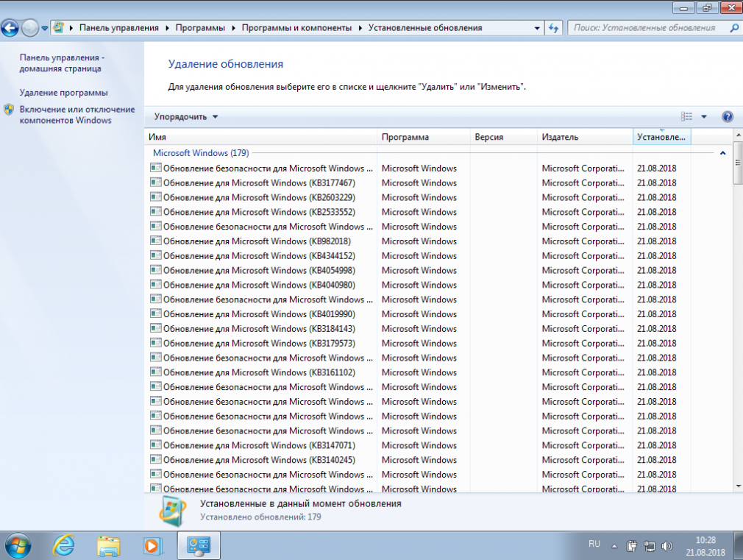Sort by Имя column header
The width and height of the screenshot is (743, 560).
pos(260,137)
